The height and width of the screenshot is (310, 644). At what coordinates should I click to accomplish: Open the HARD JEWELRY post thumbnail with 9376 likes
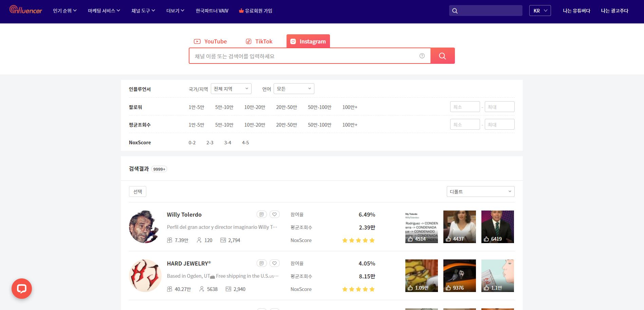459,275
